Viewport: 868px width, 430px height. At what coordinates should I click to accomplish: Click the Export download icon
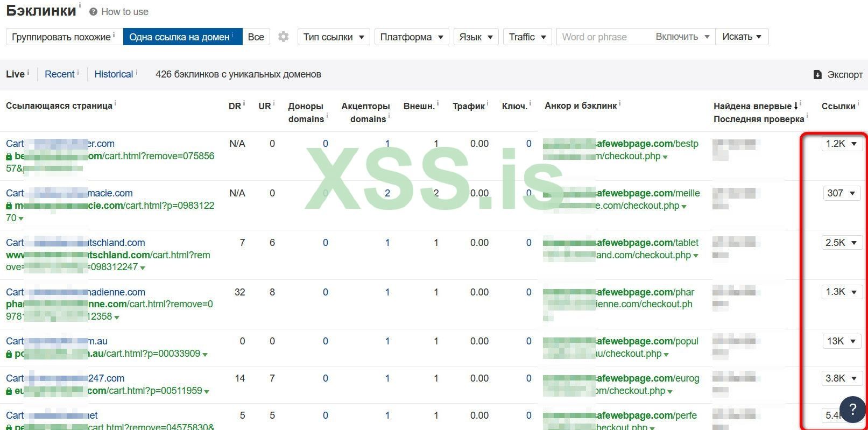click(817, 74)
